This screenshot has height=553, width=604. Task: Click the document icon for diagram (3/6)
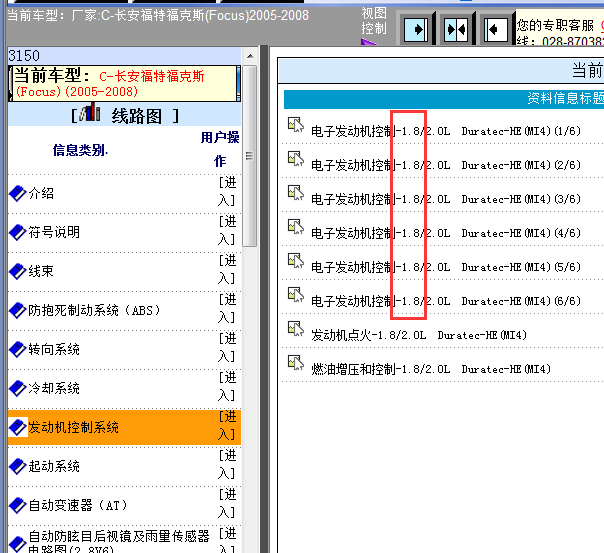click(296, 193)
